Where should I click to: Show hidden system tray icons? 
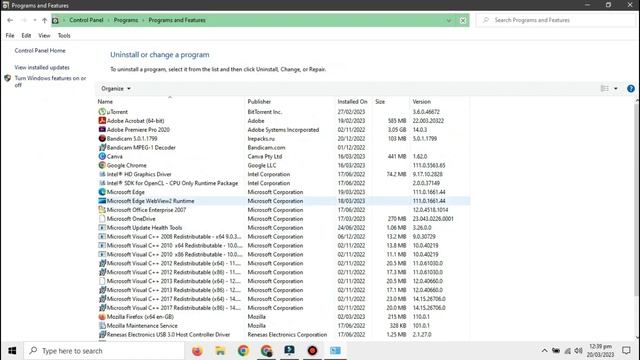[x=544, y=351]
